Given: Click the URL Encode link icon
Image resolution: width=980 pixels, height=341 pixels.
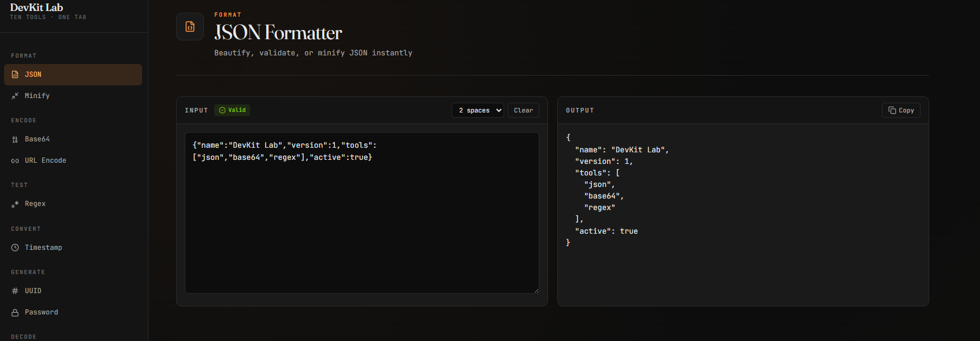Looking at the screenshot, I should click(x=15, y=160).
